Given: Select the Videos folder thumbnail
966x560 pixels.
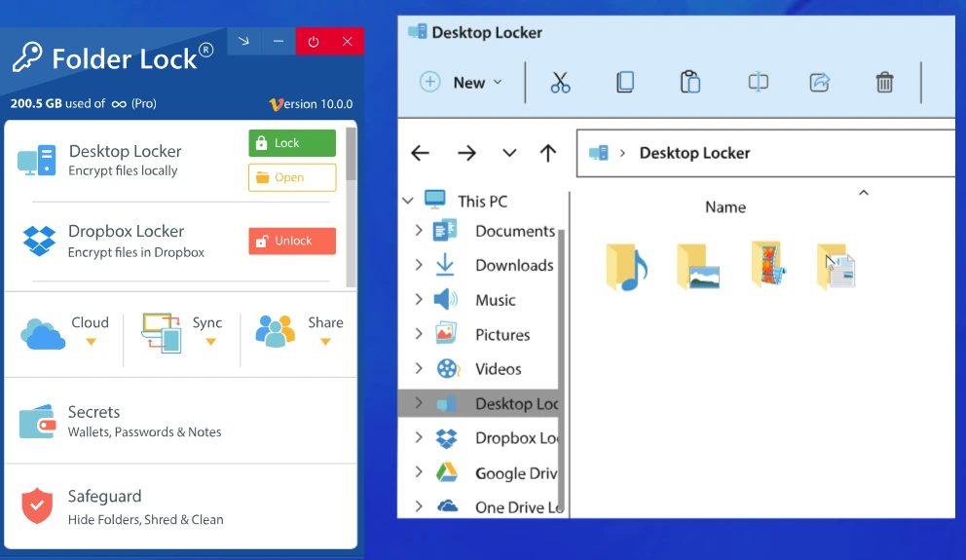Looking at the screenshot, I should coord(768,264).
